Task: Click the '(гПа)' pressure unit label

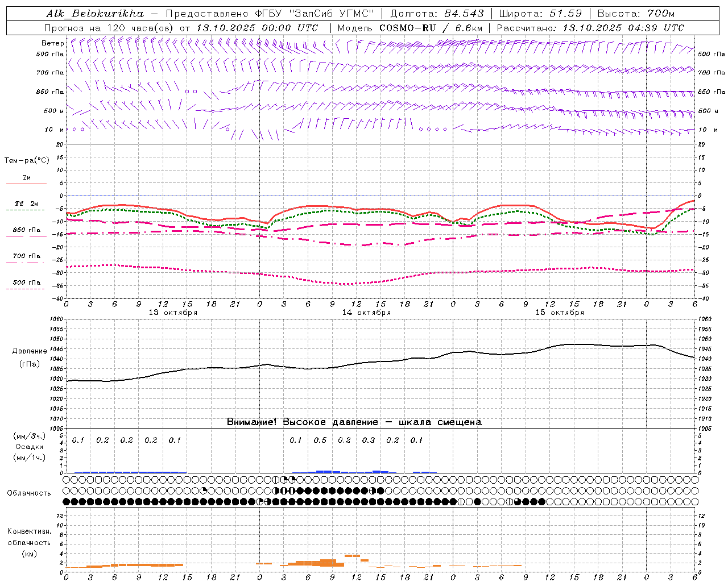Action: click(30, 364)
